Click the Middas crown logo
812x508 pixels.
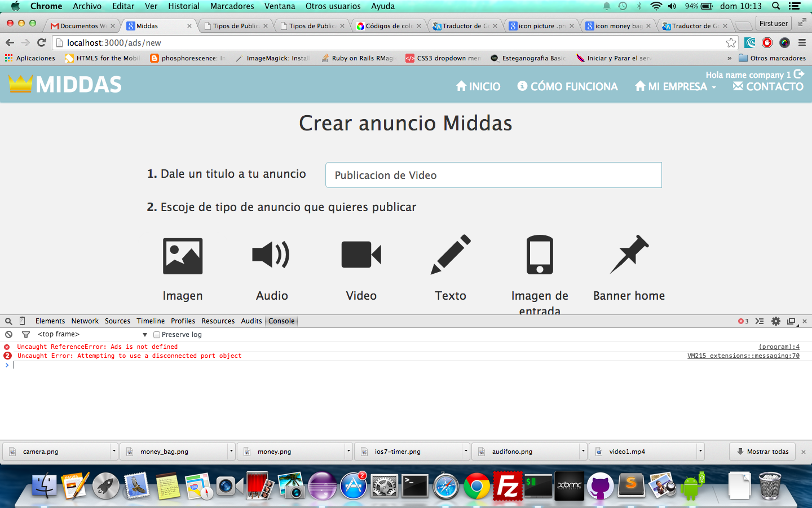pos(21,84)
